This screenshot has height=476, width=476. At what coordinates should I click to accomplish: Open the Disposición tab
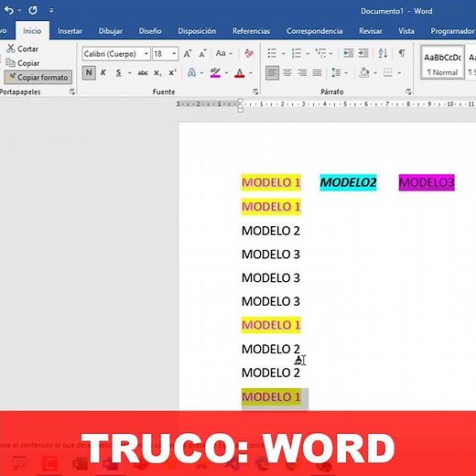tap(197, 31)
